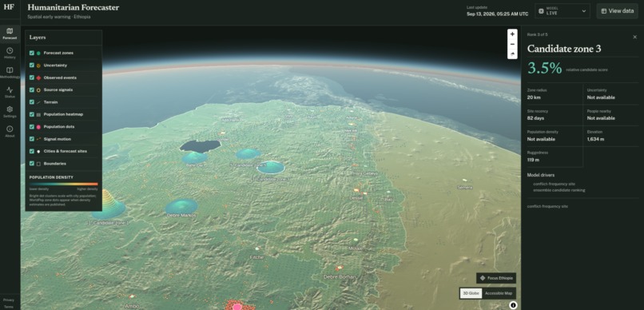The height and width of the screenshot is (310, 644).
Task: Open the Terms link
Action: coord(9,307)
